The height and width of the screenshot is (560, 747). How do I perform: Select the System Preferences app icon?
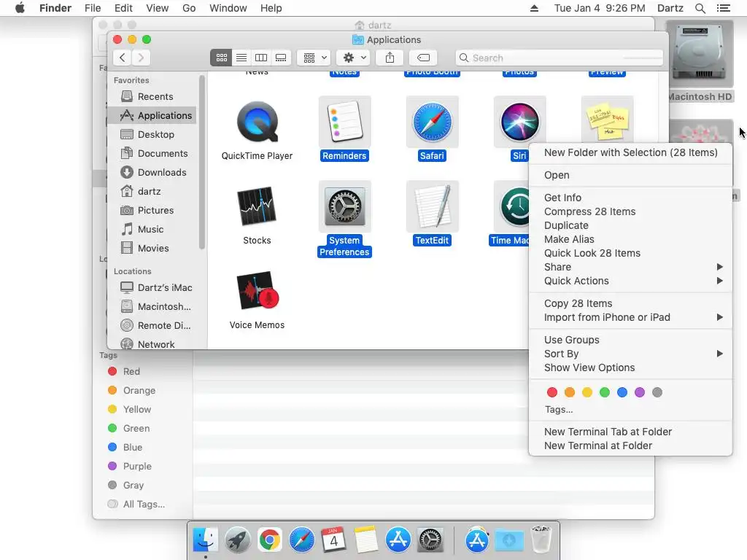coord(344,206)
